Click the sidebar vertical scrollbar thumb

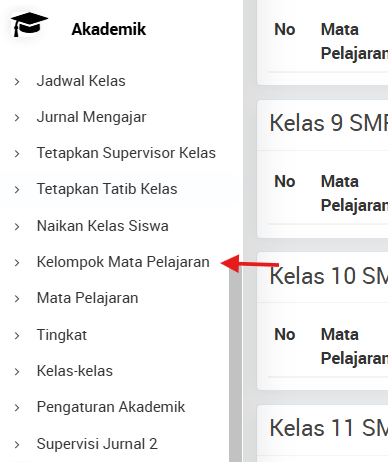point(235,363)
